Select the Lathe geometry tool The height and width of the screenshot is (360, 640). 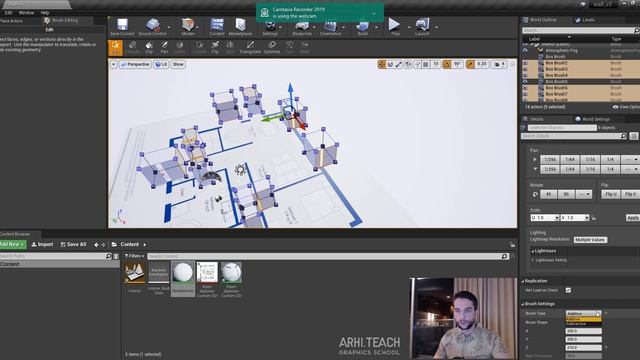click(x=180, y=48)
